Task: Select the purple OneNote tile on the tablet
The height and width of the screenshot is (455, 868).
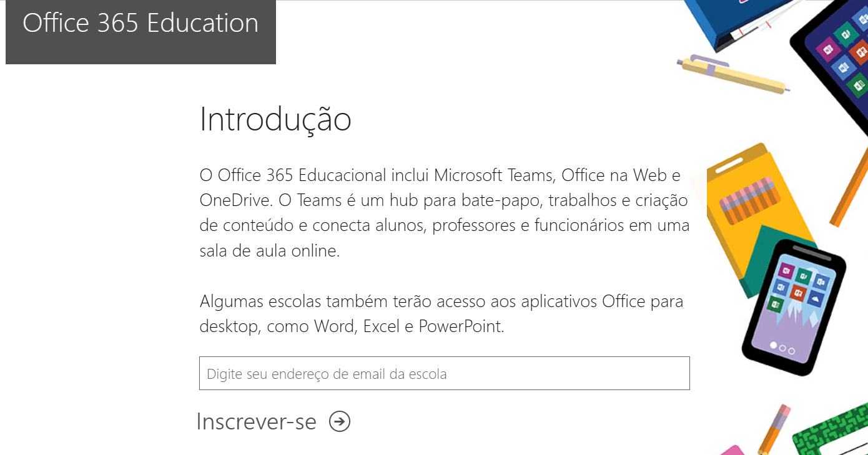Action: point(828,49)
